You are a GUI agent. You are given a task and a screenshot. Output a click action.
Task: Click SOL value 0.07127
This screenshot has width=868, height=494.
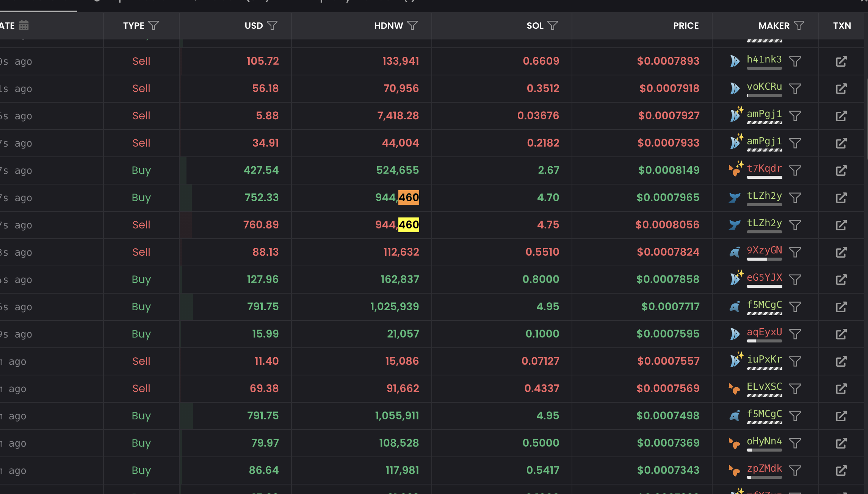[x=541, y=361]
